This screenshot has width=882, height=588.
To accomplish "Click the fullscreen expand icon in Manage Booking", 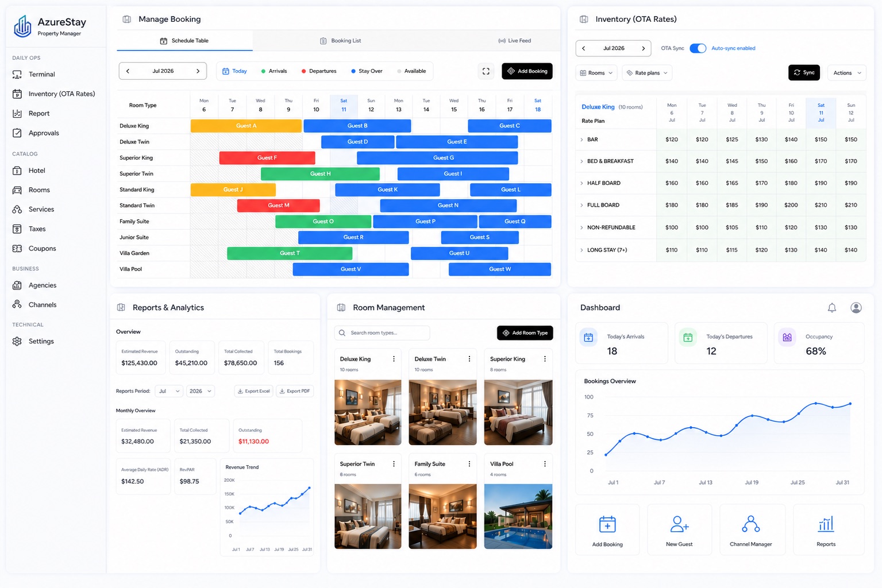I will (x=486, y=71).
